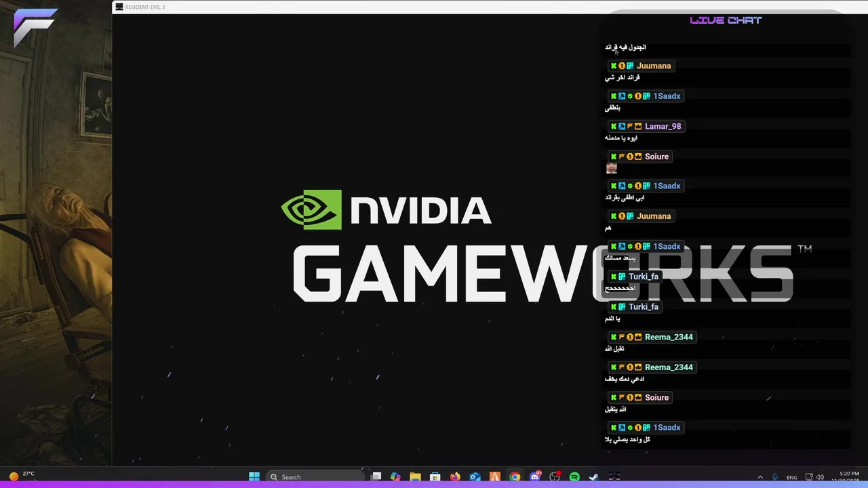Viewport: 868px width, 488px height.
Task: Open the 5:20 PM clock flyout
Action: 849,476
